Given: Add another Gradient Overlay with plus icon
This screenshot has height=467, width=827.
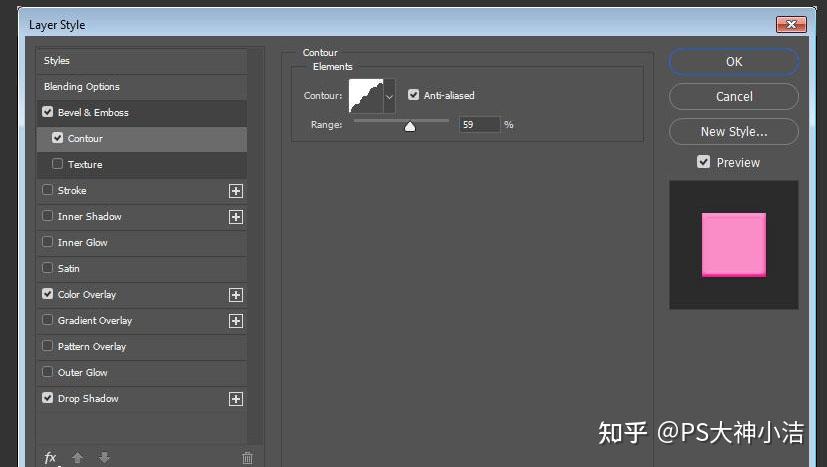Looking at the screenshot, I should (x=236, y=321).
